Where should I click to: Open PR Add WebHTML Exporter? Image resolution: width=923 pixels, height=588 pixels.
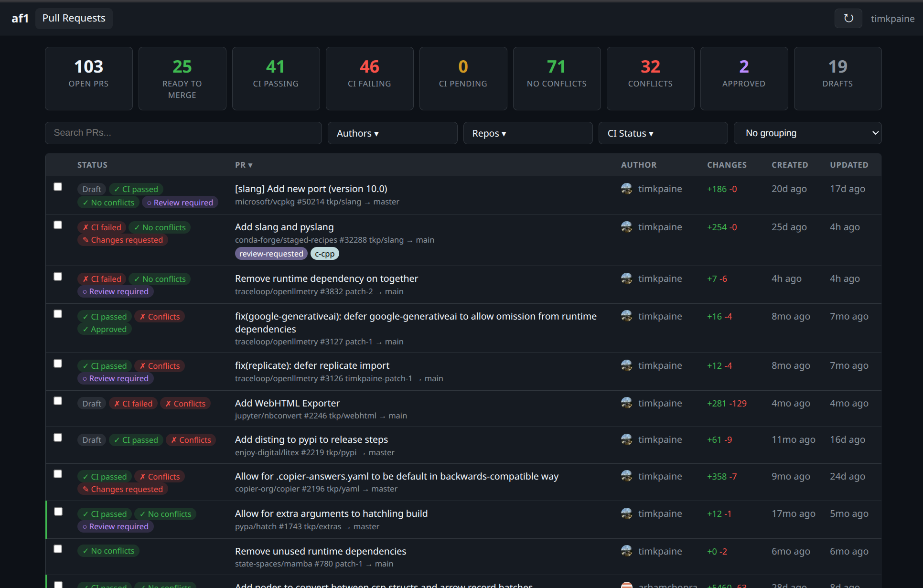(287, 403)
